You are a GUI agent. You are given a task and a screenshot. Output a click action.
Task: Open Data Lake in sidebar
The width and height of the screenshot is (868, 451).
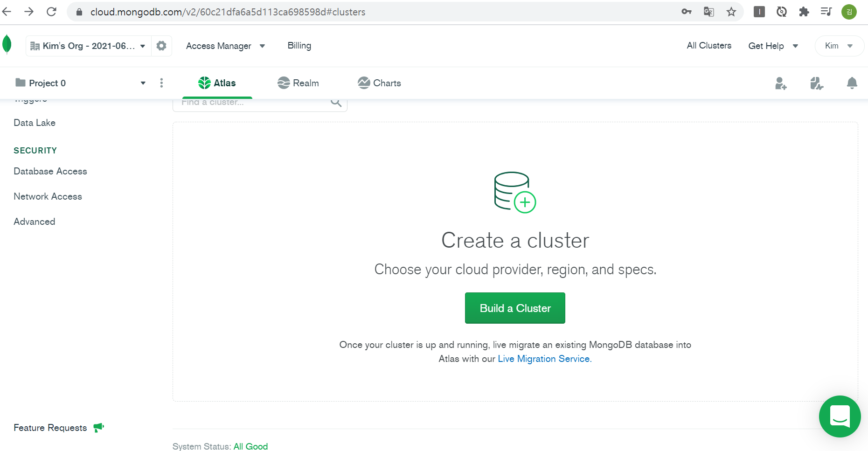click(x=35, y=123)
